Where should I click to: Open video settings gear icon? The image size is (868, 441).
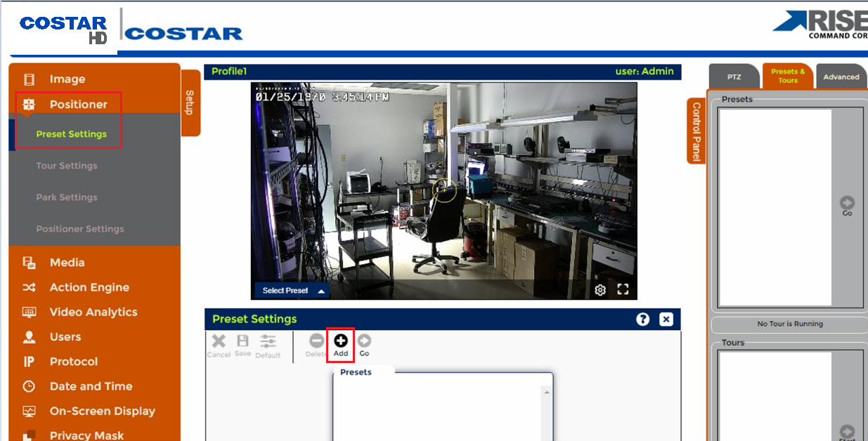(600, 290)
